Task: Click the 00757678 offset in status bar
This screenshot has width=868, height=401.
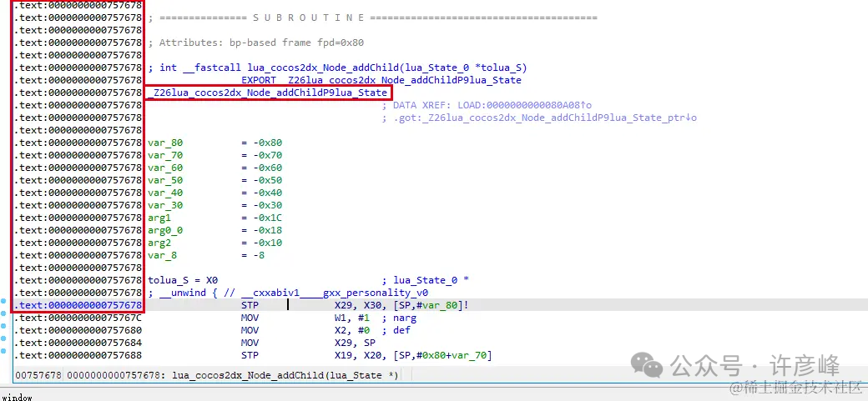Action: [38, 375]
